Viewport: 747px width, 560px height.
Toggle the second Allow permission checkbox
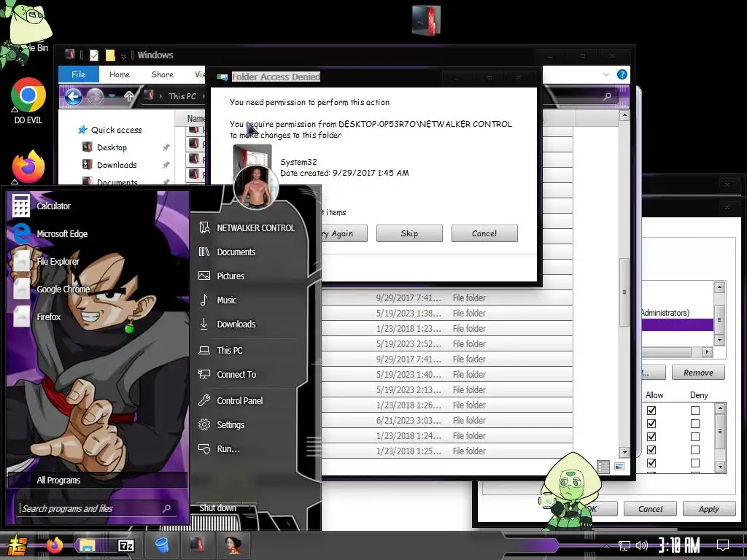click(x=651, y=424)
